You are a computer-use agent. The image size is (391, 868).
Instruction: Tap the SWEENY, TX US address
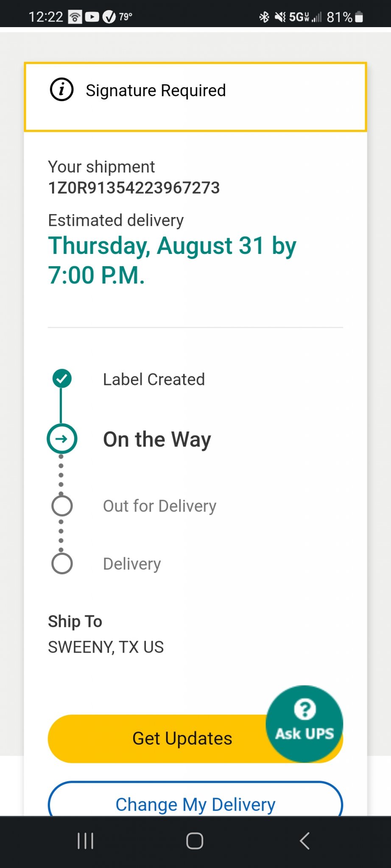106,647
